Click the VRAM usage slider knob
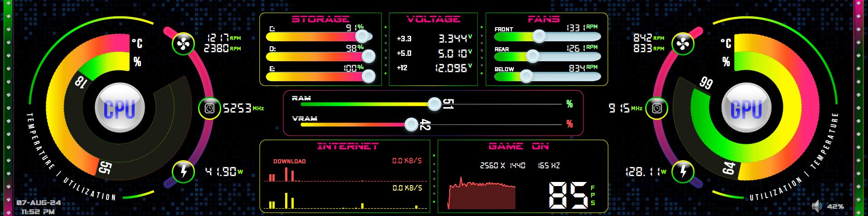 coord(411,124)
